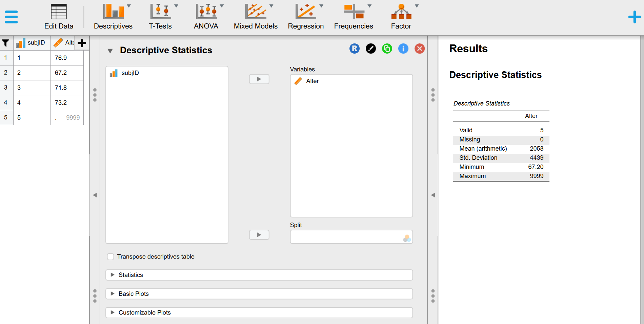Duplicate analysis with green copy icon

coord(387,49)
